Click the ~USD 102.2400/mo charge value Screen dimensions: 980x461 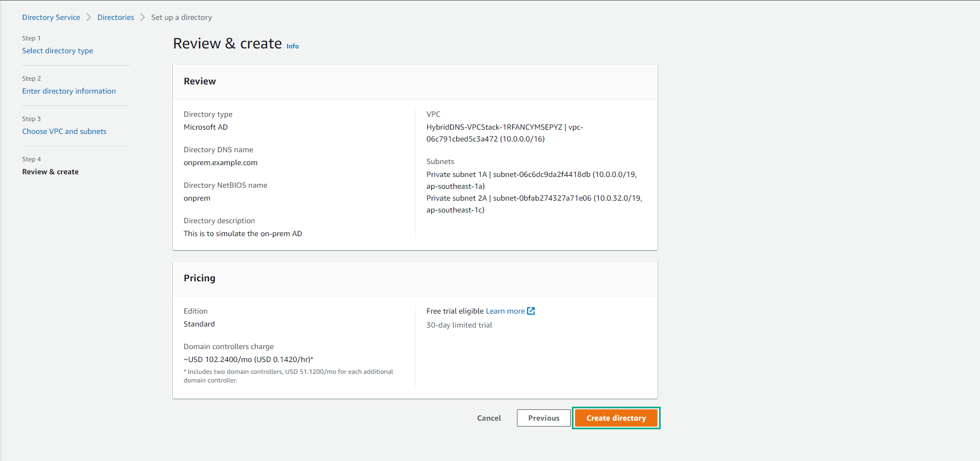(248, 359)
